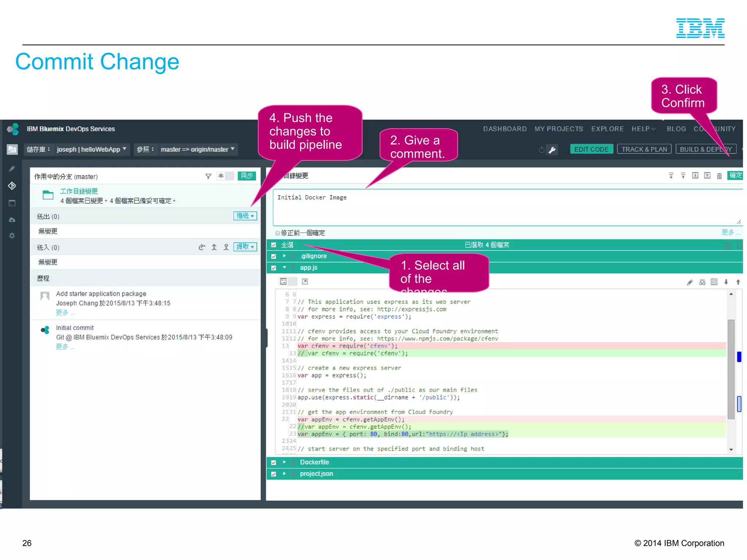Jump to previous diff with the up arrow
This screenshot has height=560, width=747.
pyautogui.click(x=738, y=282)
